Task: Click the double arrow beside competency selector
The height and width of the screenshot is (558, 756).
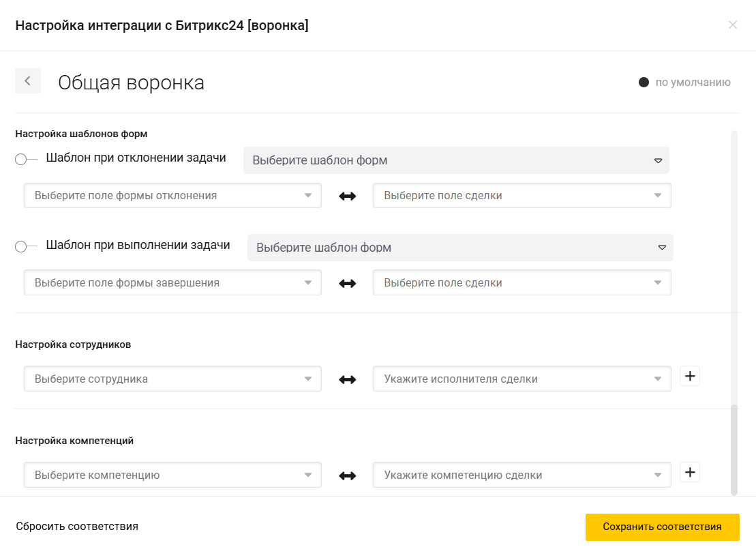Action: (347, 476)
